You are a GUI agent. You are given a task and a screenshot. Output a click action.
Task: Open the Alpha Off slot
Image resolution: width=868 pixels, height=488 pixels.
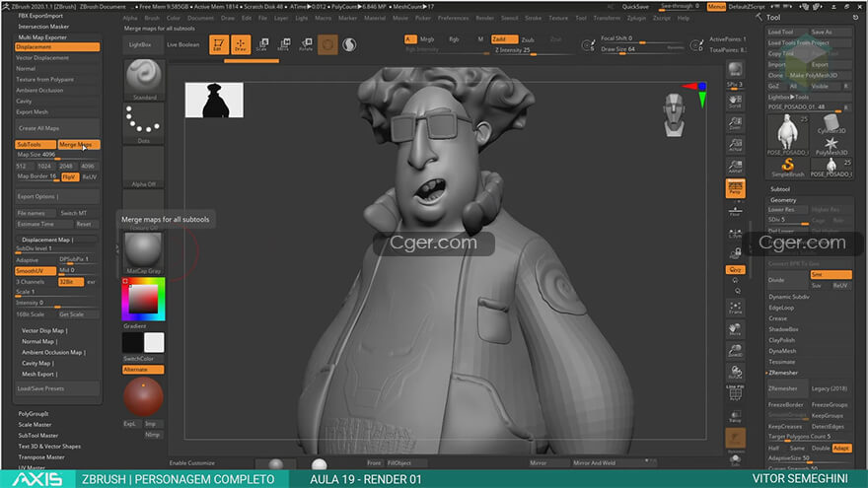143,167
